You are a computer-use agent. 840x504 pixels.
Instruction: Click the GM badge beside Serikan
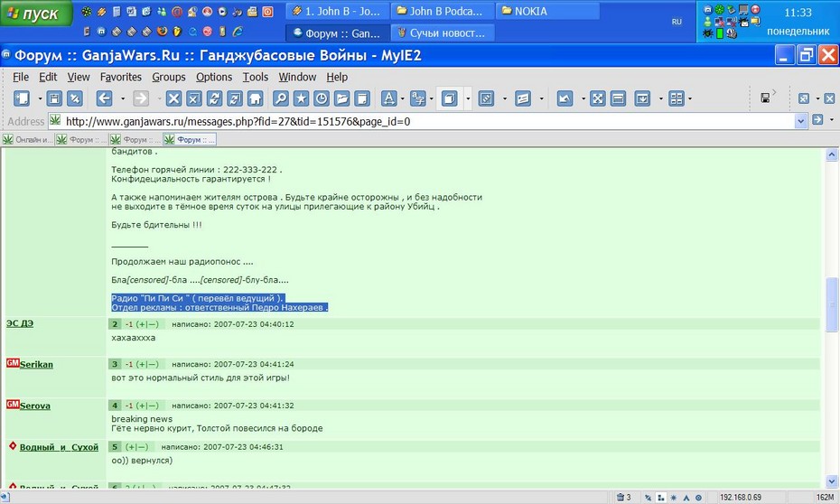click(x=13, y=363)
